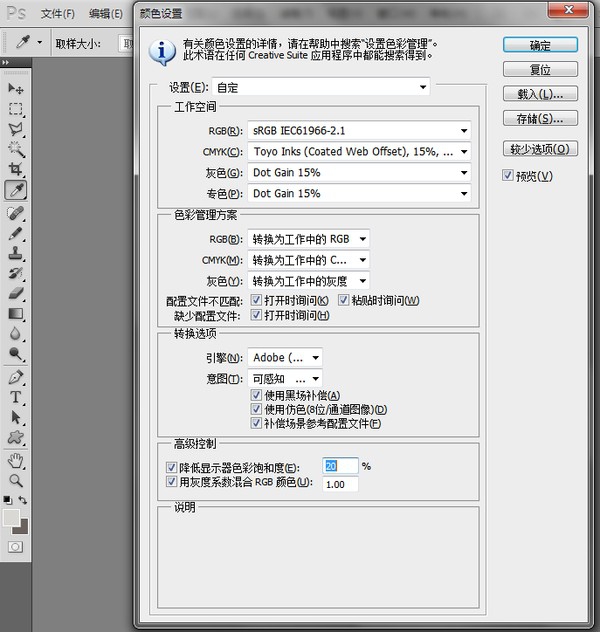Click the background color swatch
Screen dimensions: 600x632
(23, 529)
